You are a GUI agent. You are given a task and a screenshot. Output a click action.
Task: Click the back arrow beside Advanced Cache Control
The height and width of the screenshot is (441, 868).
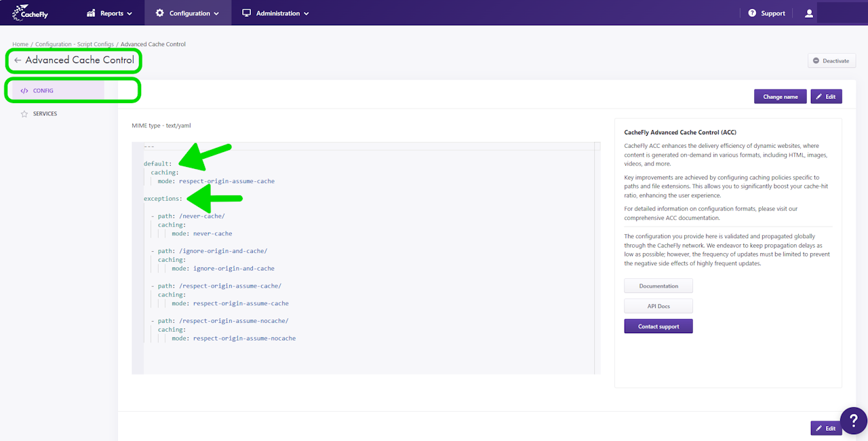(x=18, y=60)
